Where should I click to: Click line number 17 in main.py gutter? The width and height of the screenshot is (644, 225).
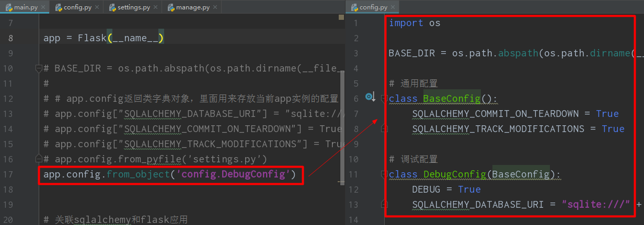click(8, 174)
